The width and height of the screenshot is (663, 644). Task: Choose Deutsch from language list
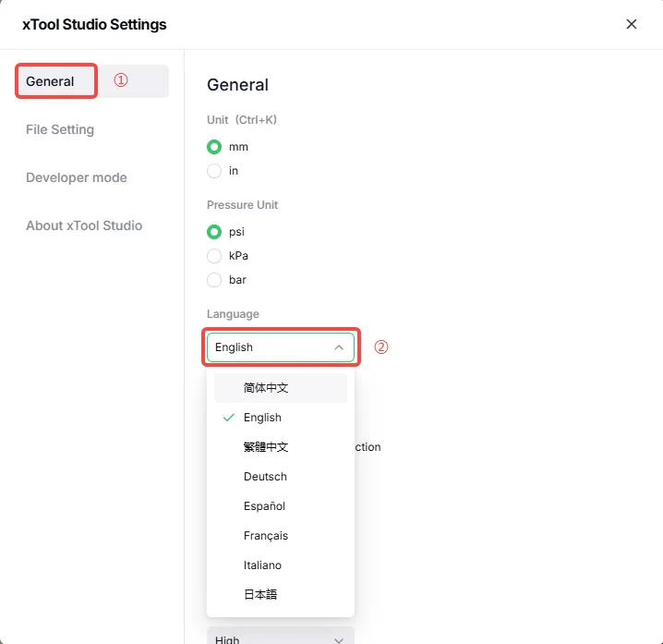pos(281,477)
